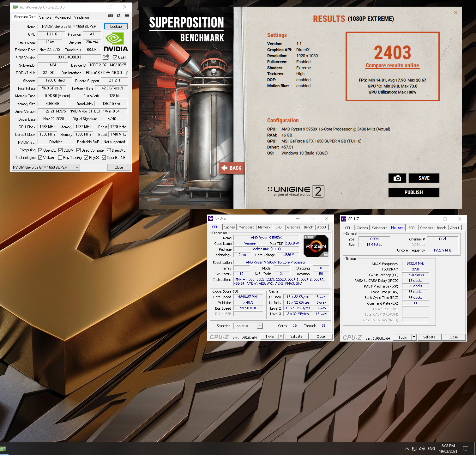Viewport: 476px width, 455px height.
Task: Click the NVIDIA logo in GPU-Z
Action: pyautogui.click(x=116, y=42)
